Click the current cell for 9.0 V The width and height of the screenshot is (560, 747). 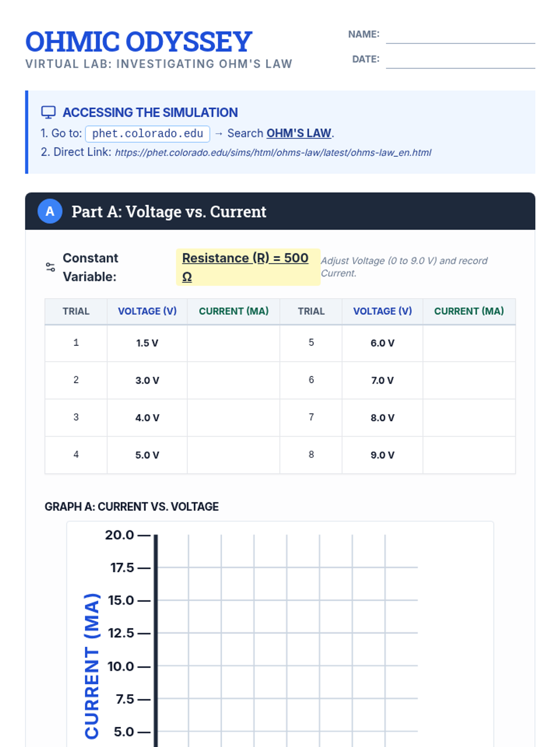click(469, 455)
